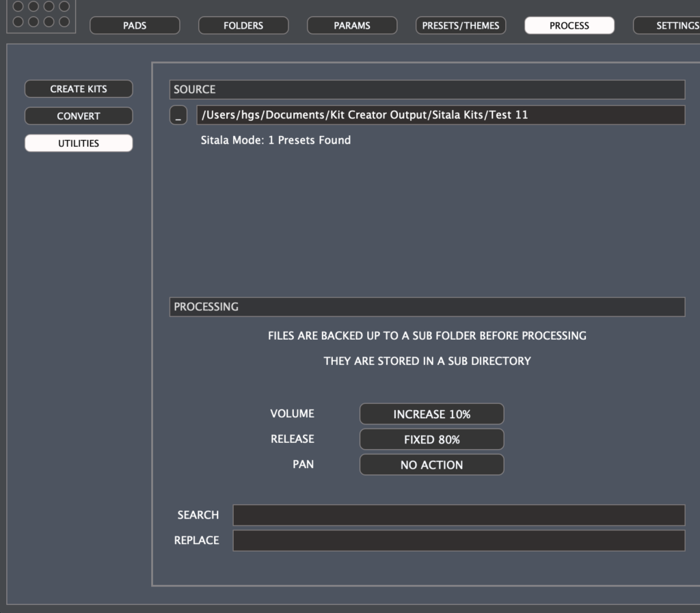The height and width of the screenshot is (613, 700).
Task: Go to the PARAMS tab
Action: [352, 25]
